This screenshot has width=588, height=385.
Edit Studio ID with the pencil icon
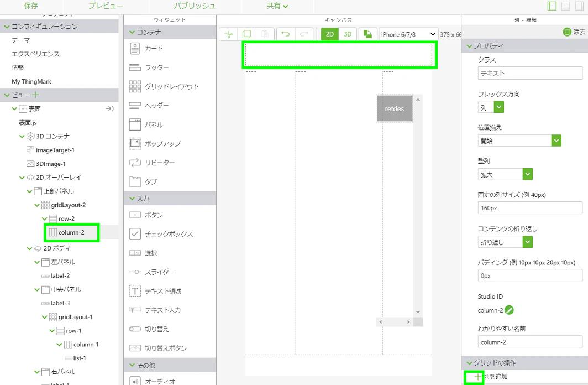point(509,310)
